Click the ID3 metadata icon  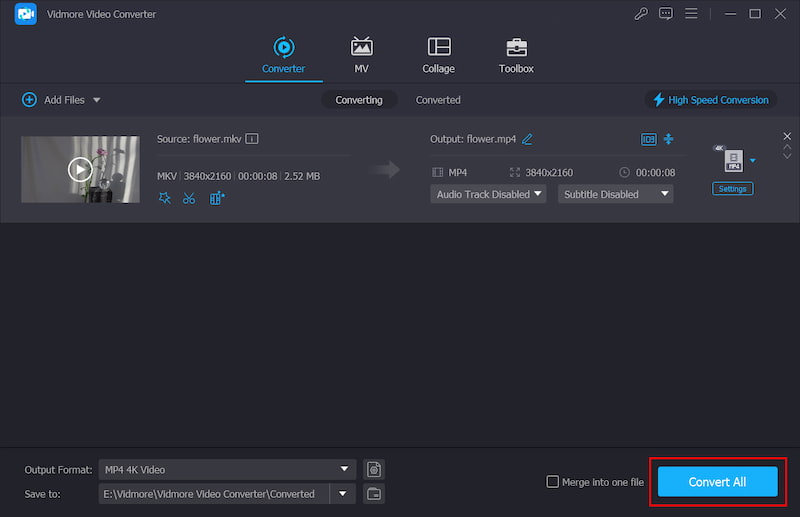tap(648, 139)
